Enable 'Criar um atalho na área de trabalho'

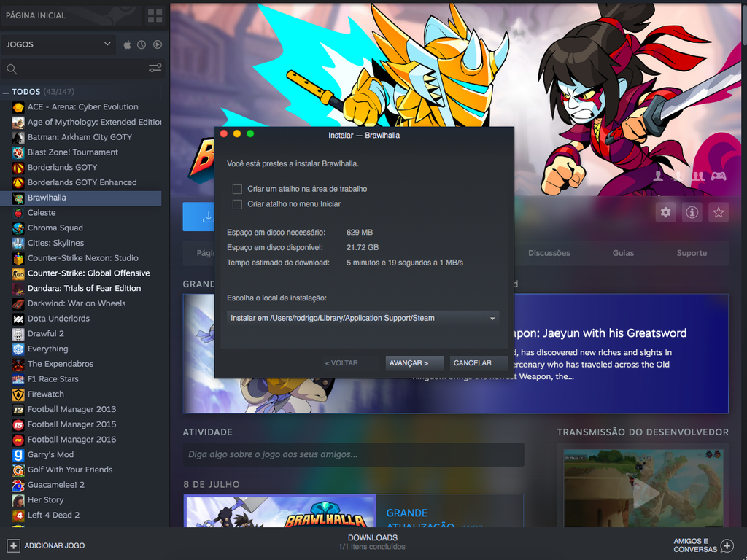(237, 189)
